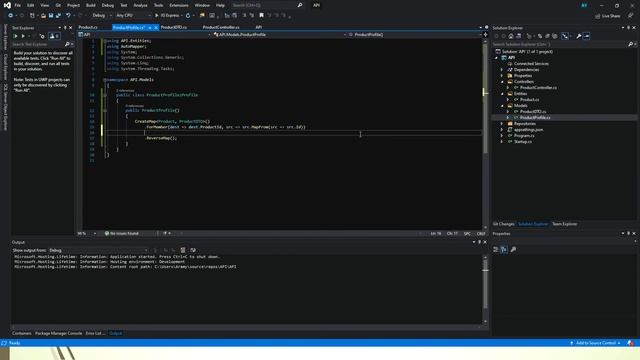Viewport: 640px width, 360px height.
Task: Toggle Preview Selected Items in Solution Explorer
Action: (587, 36)
